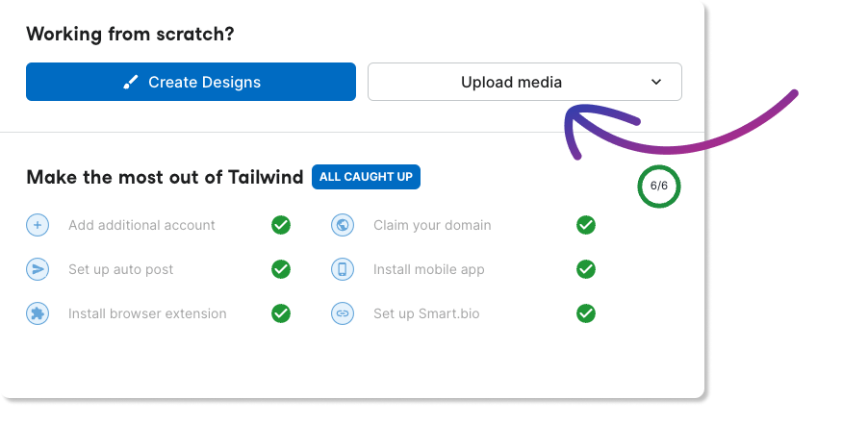
Task: Click the green checkmark beside Add additional account
Action: pyautogui.click(x=281, y=225)
